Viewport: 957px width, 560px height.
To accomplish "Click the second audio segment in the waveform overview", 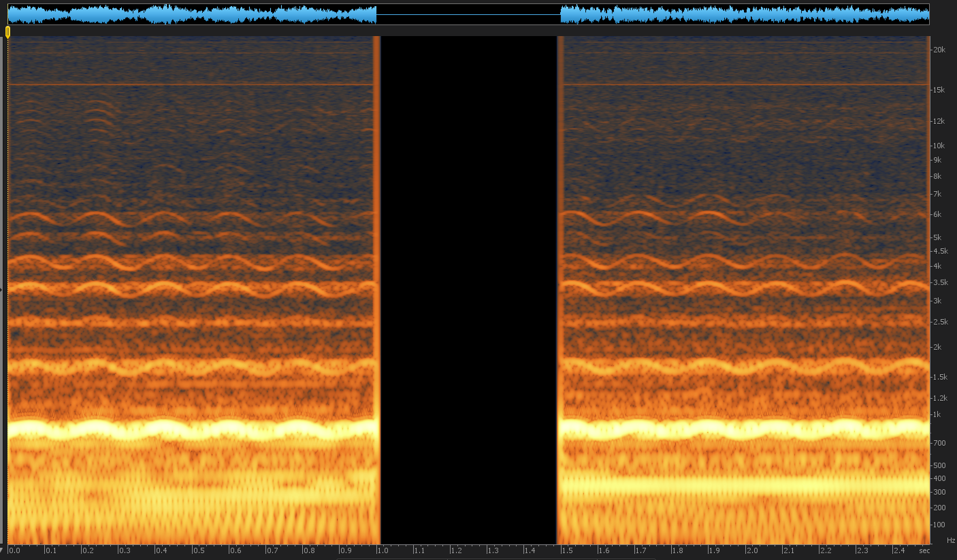I will (745, 14).
